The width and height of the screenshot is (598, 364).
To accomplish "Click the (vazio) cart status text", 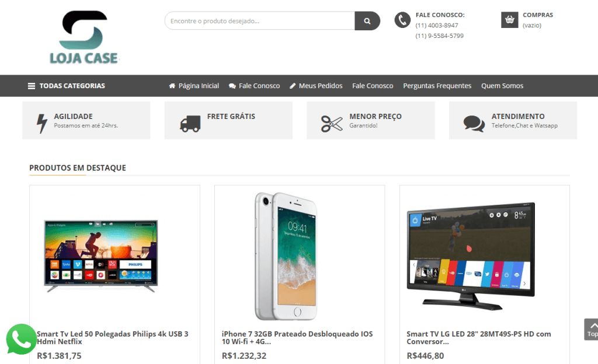I will 532,26.
